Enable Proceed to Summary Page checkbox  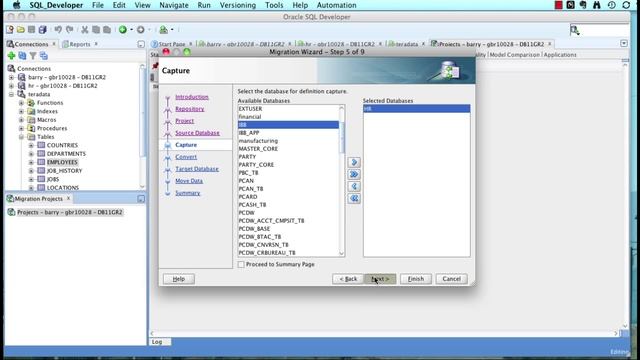point(241,264)
